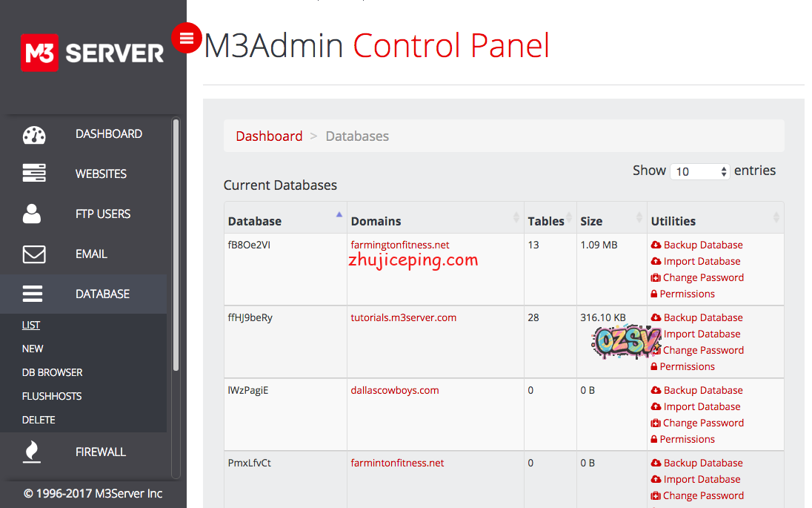Viewport: 812px width, 508px height.
Task: Open Dashboard via speedometer icon
Action: [34, 134]
